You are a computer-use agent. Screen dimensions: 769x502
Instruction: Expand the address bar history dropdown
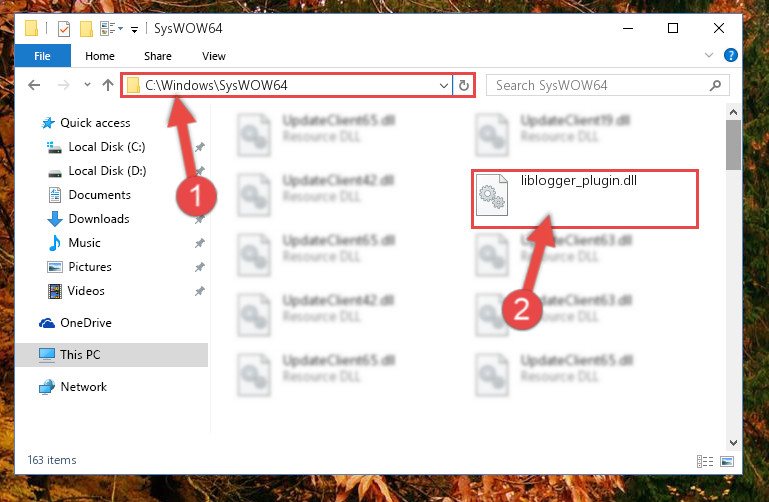(x=443, y=86)
